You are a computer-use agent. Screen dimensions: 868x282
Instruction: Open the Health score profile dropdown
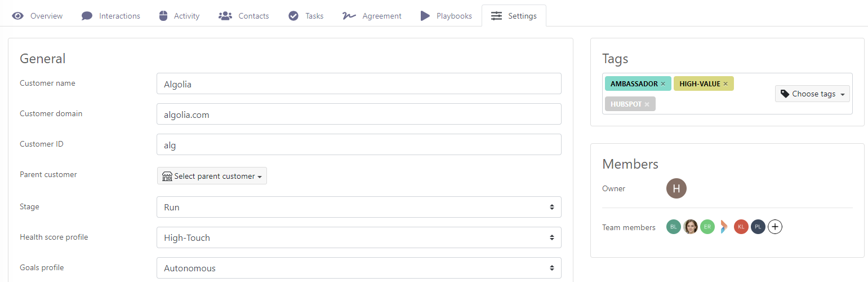pyautogui.click(x=359, y=237)
